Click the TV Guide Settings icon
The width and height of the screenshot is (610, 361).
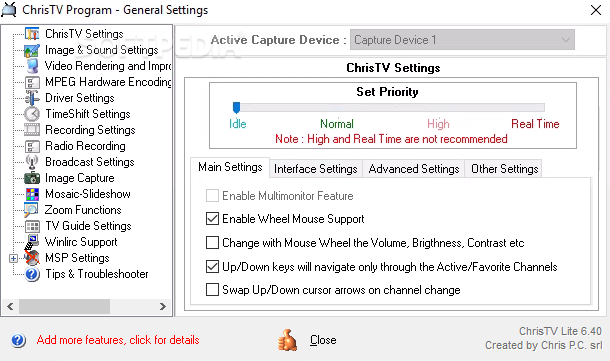click(32, 226)
